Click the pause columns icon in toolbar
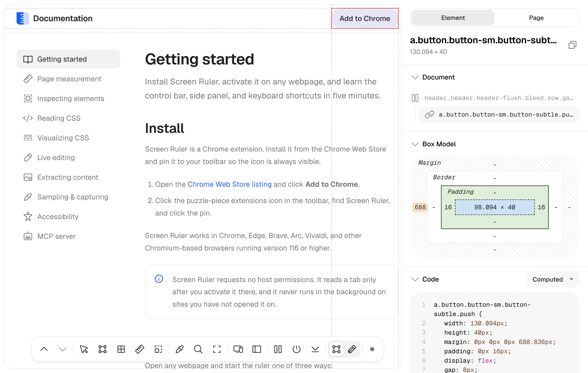 click(x=278, y=349)
